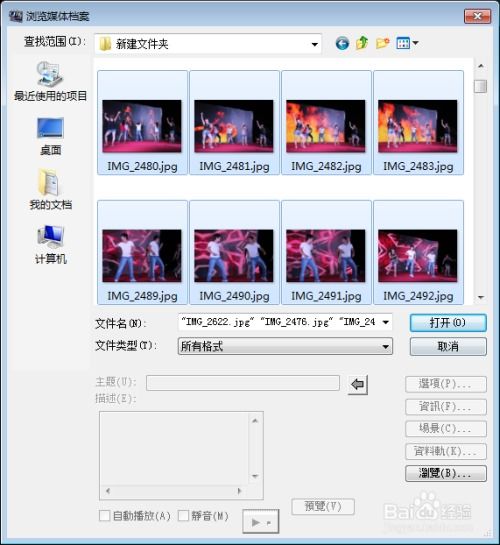Click the file list scroll up arrow

tap(481, 66)
